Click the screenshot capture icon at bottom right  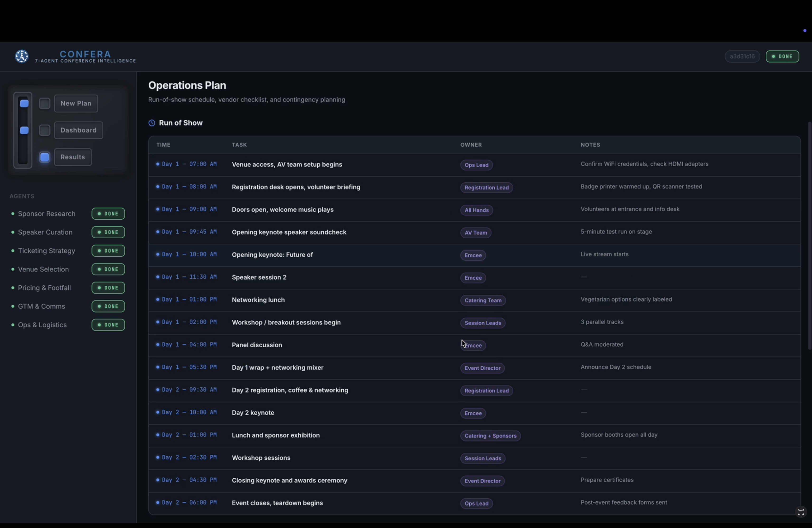point(801,512)
